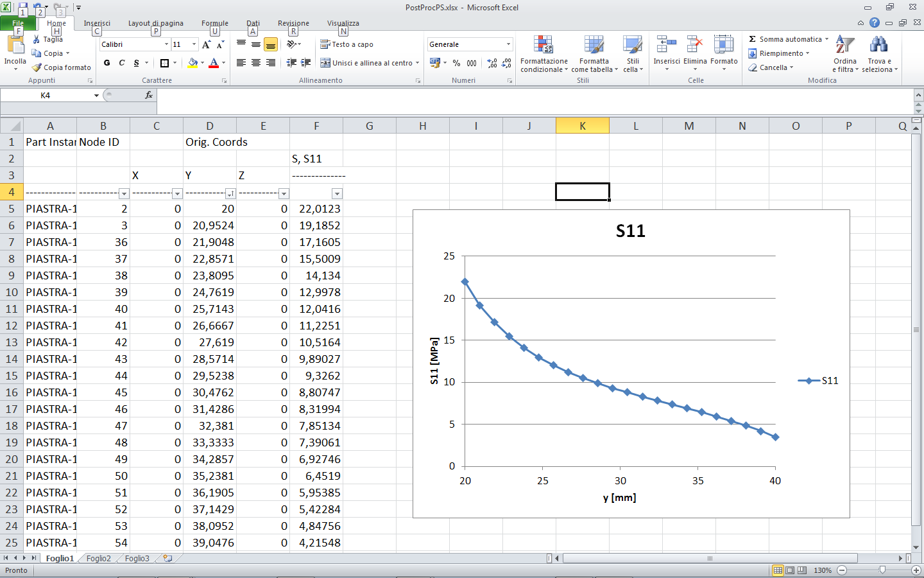924x578 pixels.
Task: Open filter dropdown in column C
Action: coord(177,193)
